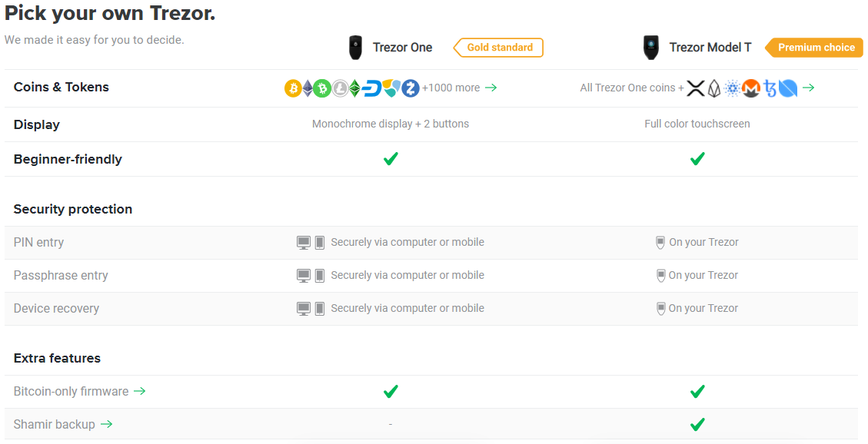The width and height of the screenshot is (868, 444).
Task: Click the black XRP coin icon
Action: point(695,88)
